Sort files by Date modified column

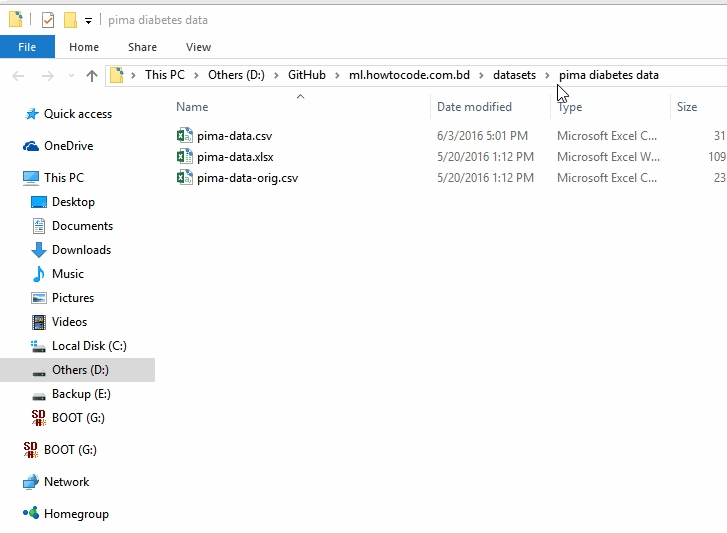coord(474,107)
